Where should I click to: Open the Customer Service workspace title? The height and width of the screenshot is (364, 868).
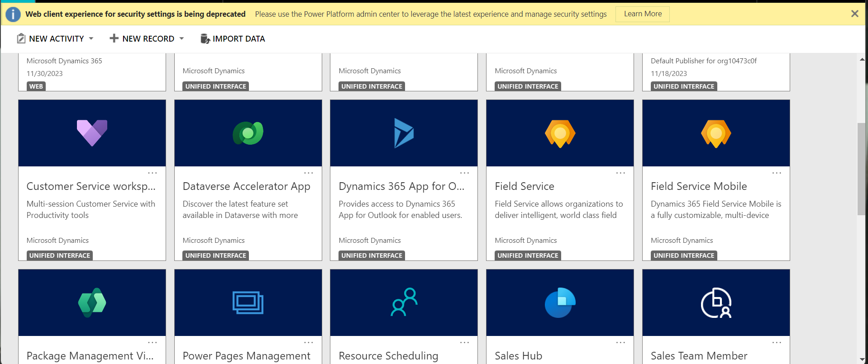91,186
